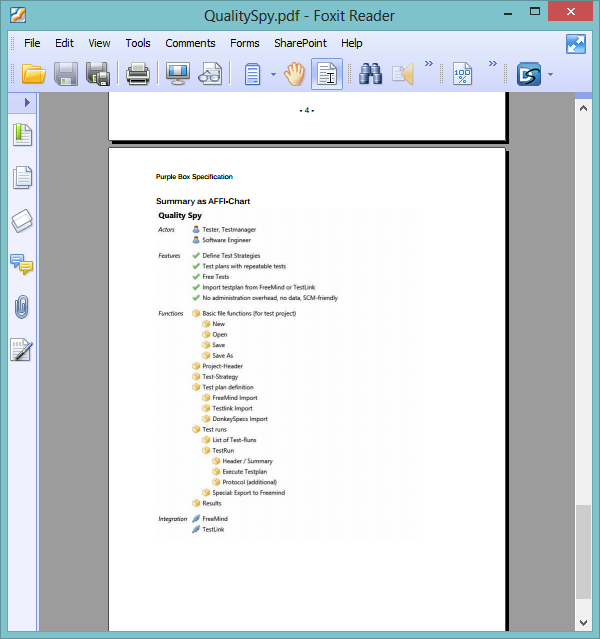Click 'TestLink' integration text

tap(213, 529)
